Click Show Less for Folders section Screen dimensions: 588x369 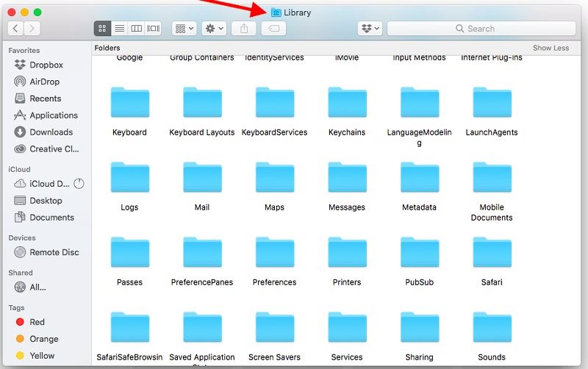pos(551,48)
